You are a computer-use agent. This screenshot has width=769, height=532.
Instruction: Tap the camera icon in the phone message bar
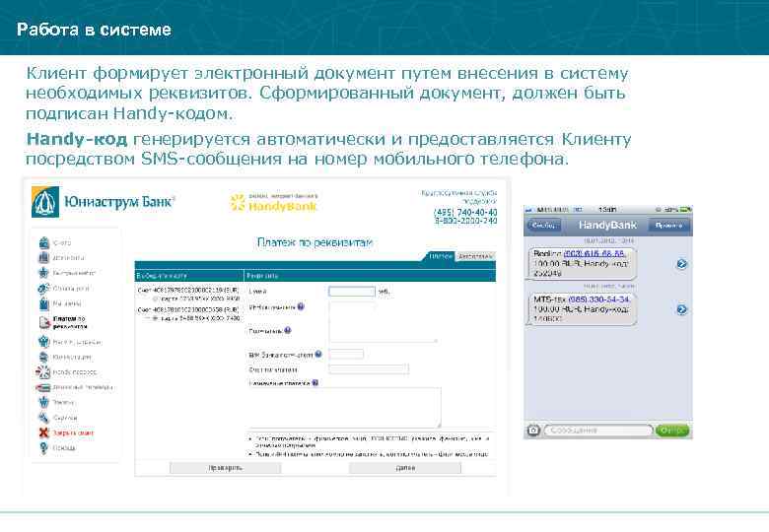(x=533, y=431)
